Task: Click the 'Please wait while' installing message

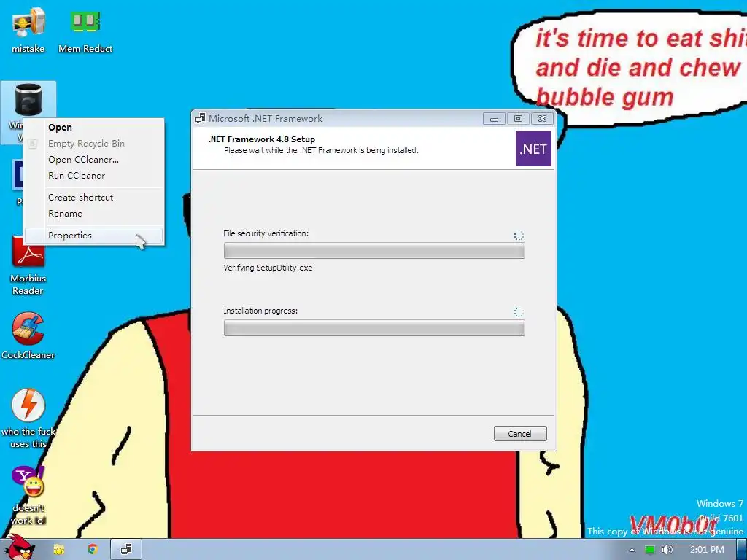Action: coord(321,150)
